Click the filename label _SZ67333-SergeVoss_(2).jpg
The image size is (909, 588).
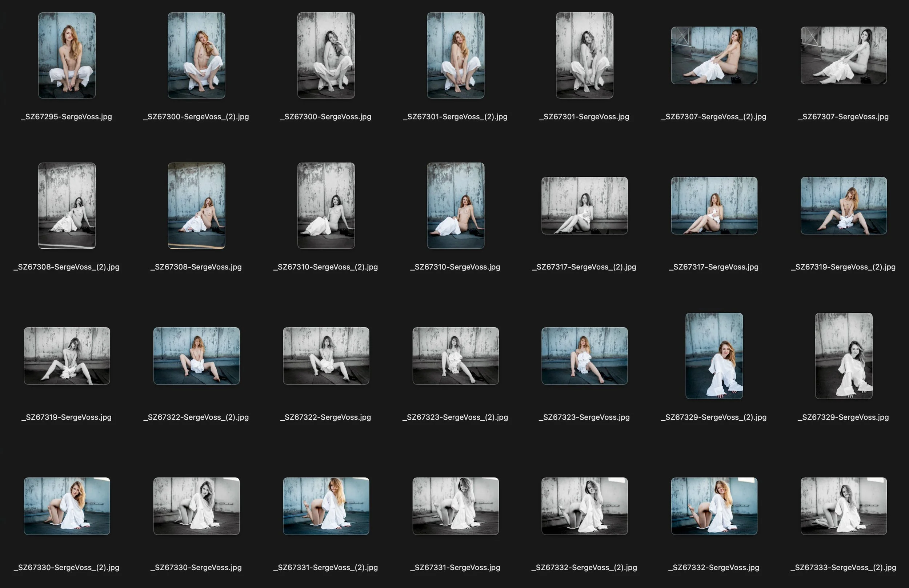844,568
